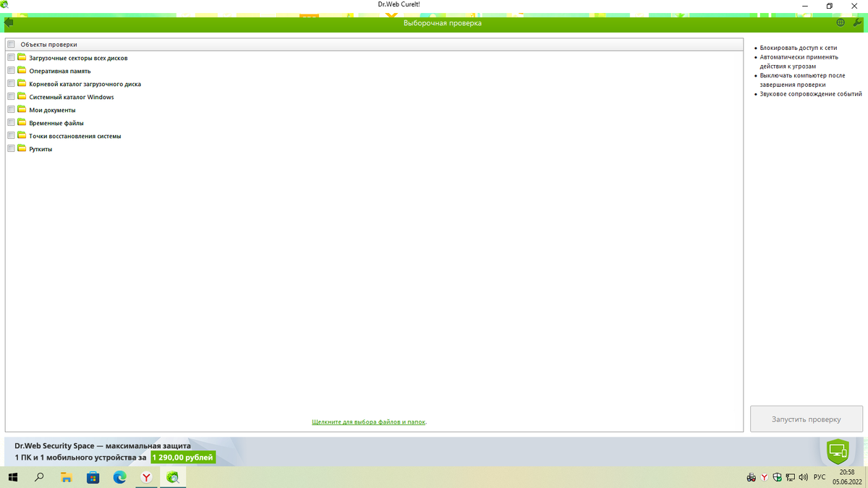
Task: Open the volume speaker tray icon
Action: [x=803, y=477]
